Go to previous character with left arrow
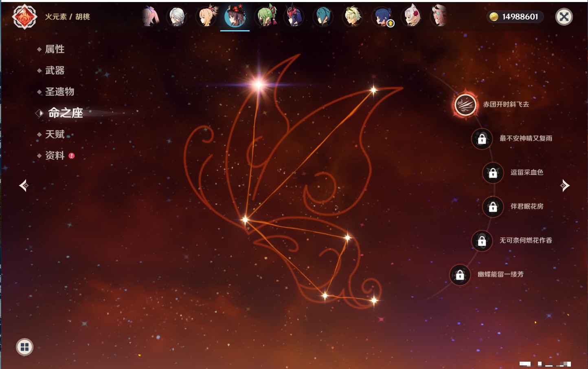Screen dimensions: 588x369 tap(24, 186)
